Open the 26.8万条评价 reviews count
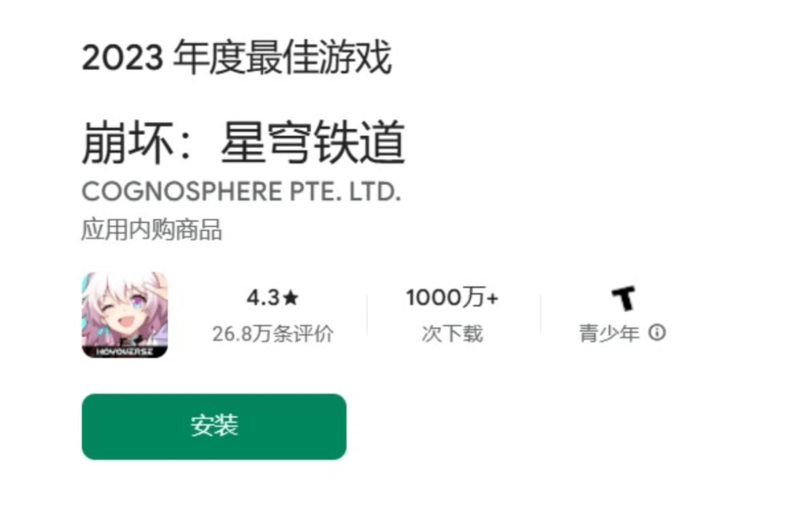 pos(273,333)
